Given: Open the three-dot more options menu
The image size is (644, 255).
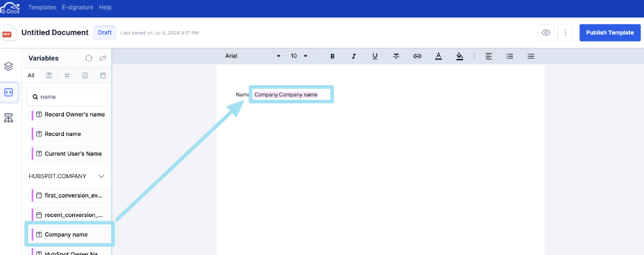Looking at the screenshot, I should [x=566, y=33].
